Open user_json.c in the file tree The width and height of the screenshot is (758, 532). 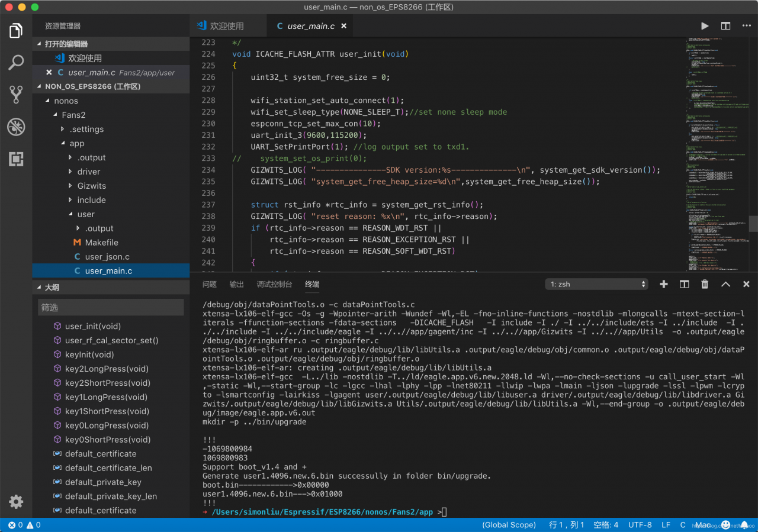(107, 257)
